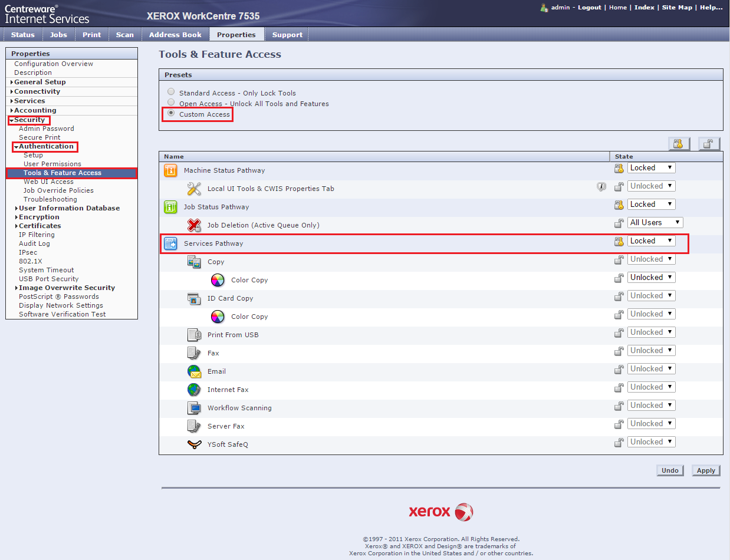The width and height of the screenshot is (730, 560).
Task: Open the Services Pathway state dropdown
Action: coord(651,241)
